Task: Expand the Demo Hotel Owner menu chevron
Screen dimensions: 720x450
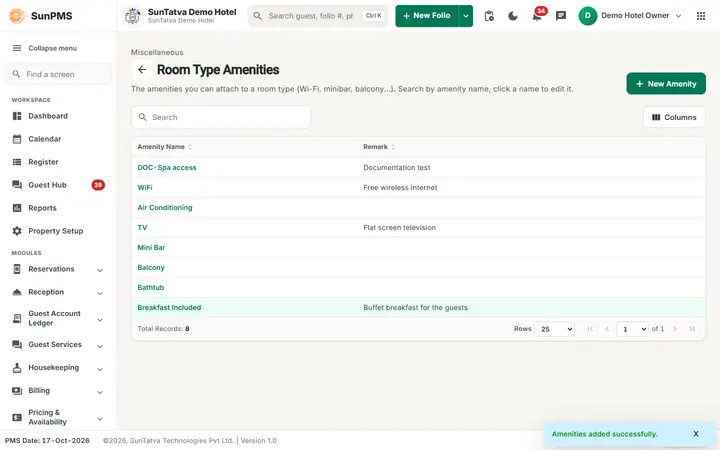Action: (678, 16)
